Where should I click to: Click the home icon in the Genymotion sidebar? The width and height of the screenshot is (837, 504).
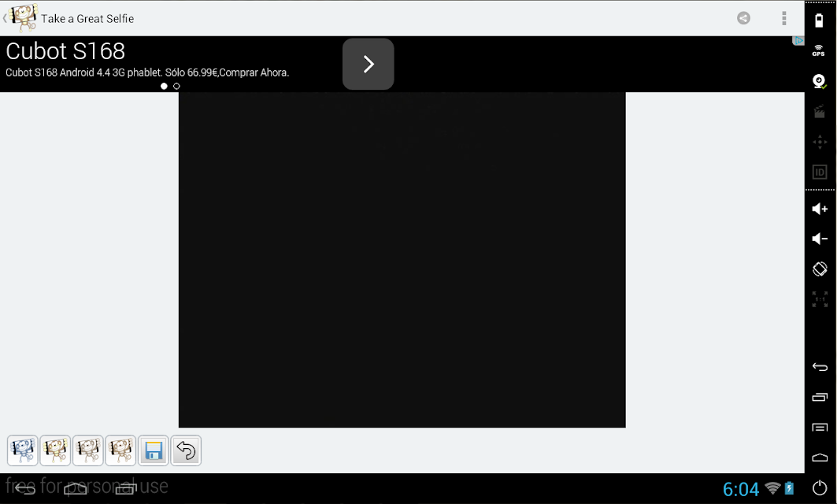point(820,458)
